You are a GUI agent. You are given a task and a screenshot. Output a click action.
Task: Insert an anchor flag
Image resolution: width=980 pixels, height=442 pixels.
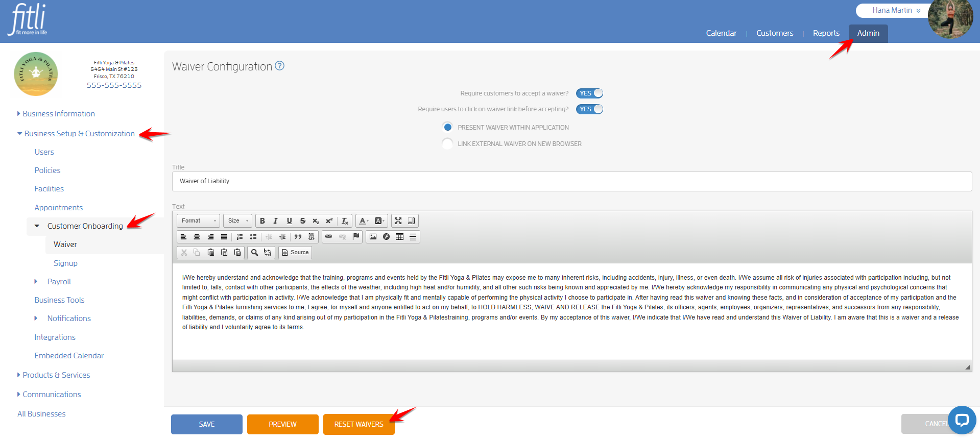click(x=355, y=237)
